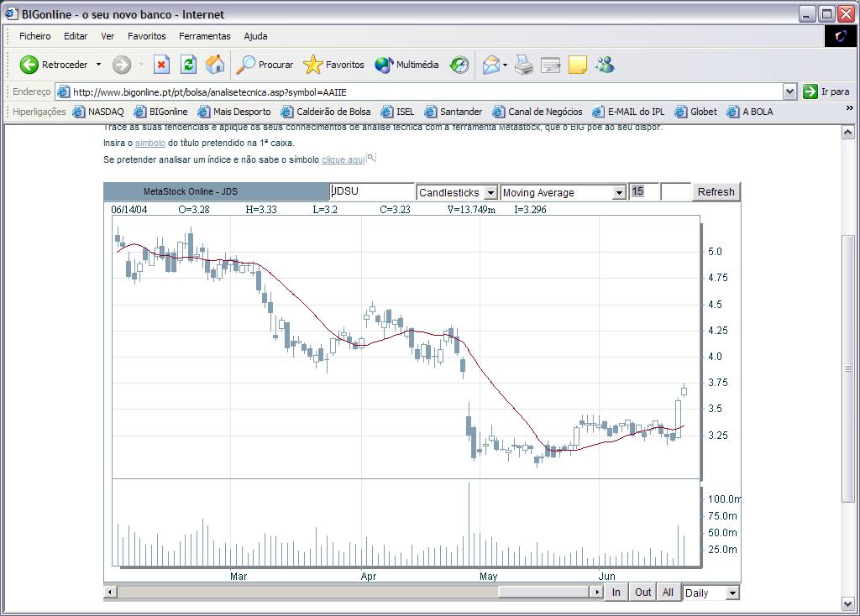Open the Candlesticks chart type dropdown
The width and height of the screenshot is (860, 616).
(490, 193)
